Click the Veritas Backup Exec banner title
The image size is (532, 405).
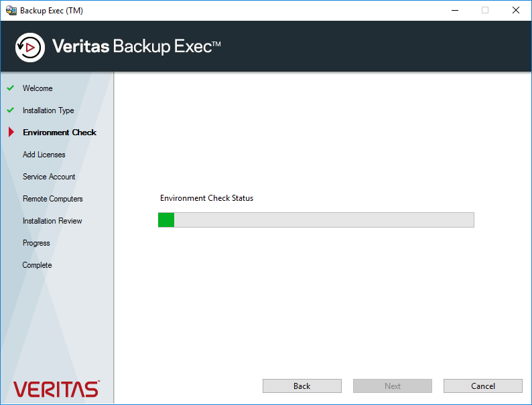[137, 46]
